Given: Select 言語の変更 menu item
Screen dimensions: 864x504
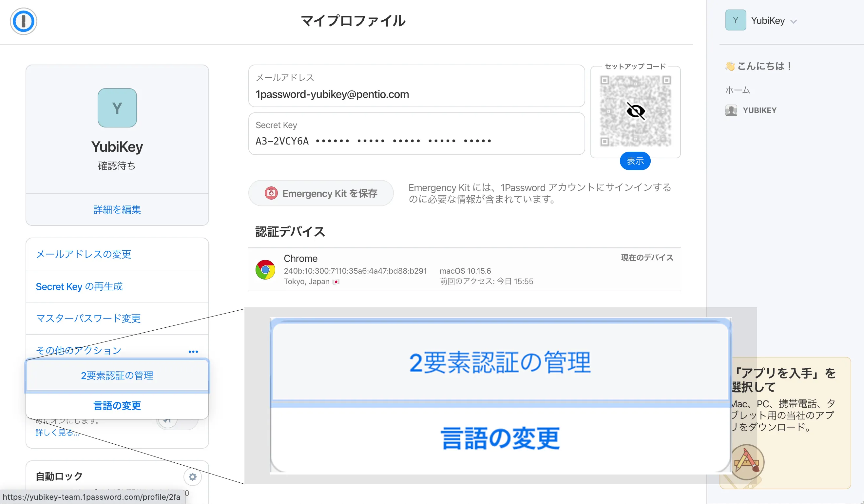Looking at the screenshot, I should (117, 406).
